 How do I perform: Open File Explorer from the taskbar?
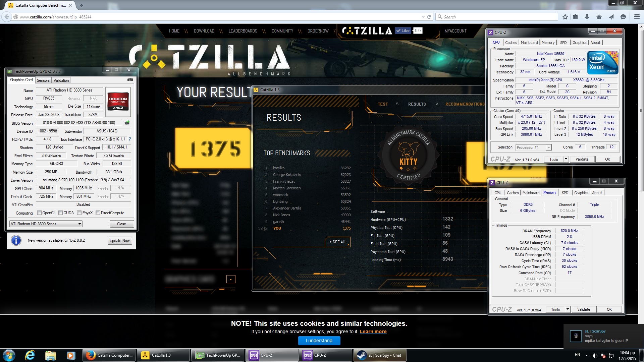tap(50, 355)
